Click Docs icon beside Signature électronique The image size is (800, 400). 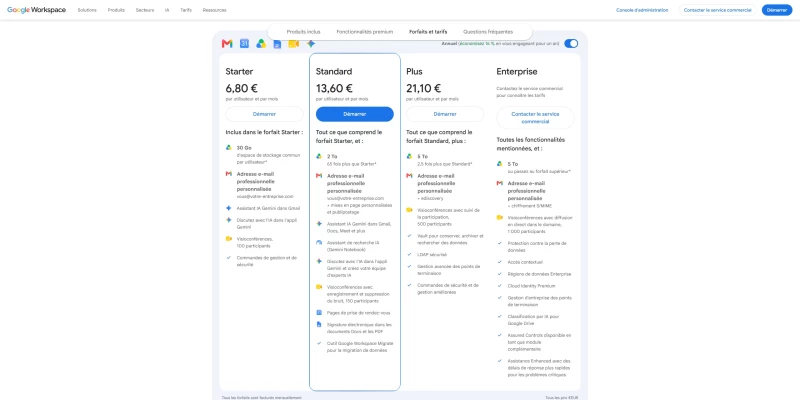(319, 324)
